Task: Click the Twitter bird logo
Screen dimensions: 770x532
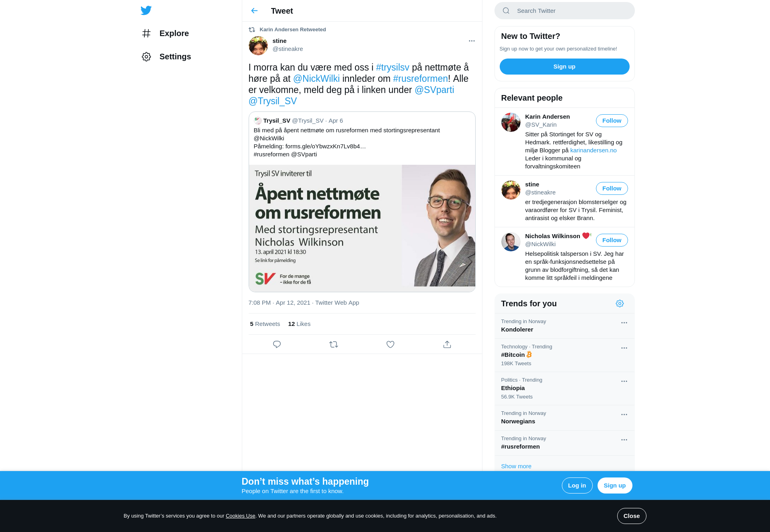Action: (146, 10)
